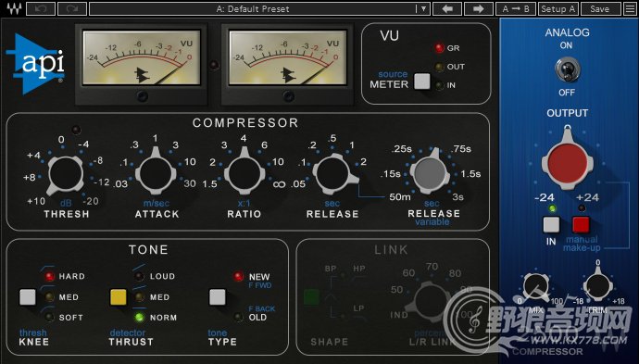Image resolution: width=639 pixels, height=364 pixels.
Task: Click the MIX knob
Action: tap(535, 286)
